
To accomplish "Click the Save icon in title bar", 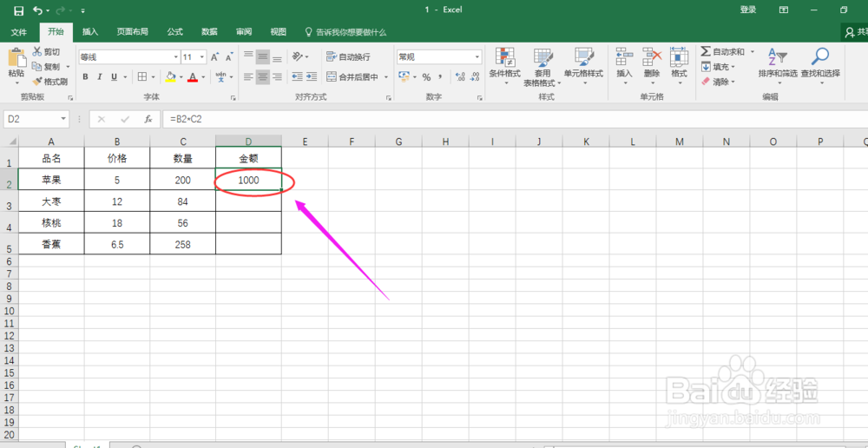I will [18, 10].
